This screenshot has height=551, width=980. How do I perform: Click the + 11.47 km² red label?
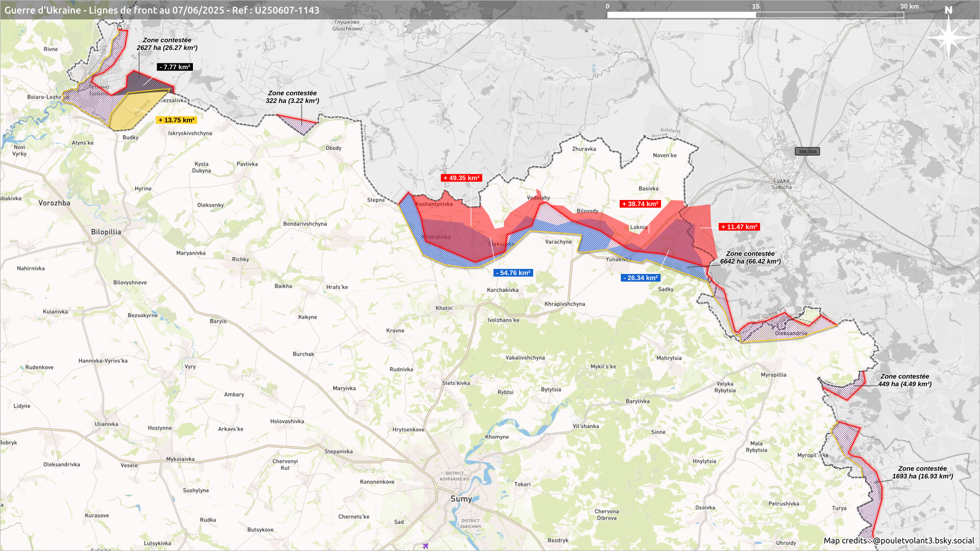[739, 227]
